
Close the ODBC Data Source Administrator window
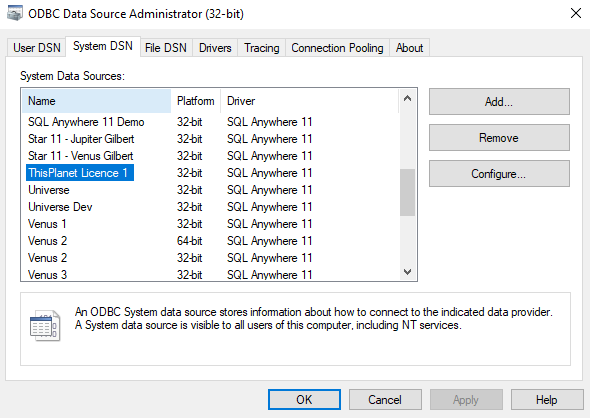(x=576, y=14)
